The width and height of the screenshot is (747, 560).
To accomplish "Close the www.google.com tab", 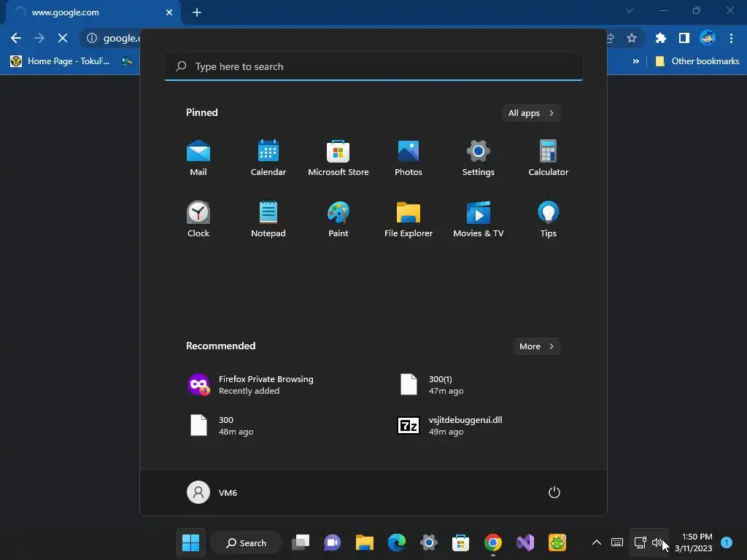I will 169,12.
